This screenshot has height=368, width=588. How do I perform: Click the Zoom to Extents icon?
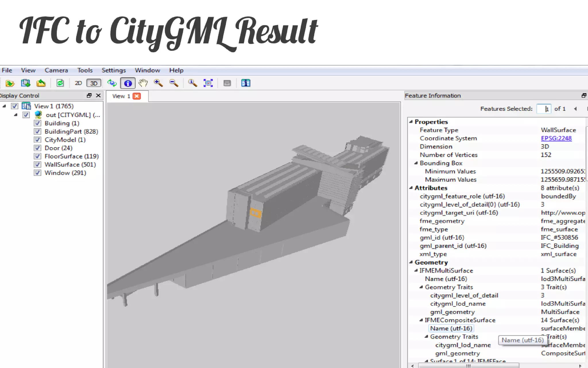(x=208, y=83)
